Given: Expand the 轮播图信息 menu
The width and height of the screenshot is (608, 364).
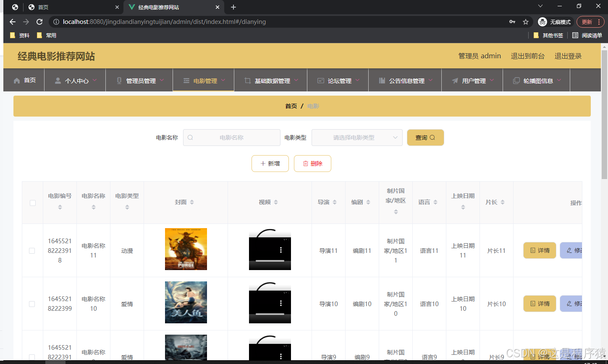Looking at the screenshot, I should [x=537, y=81].
